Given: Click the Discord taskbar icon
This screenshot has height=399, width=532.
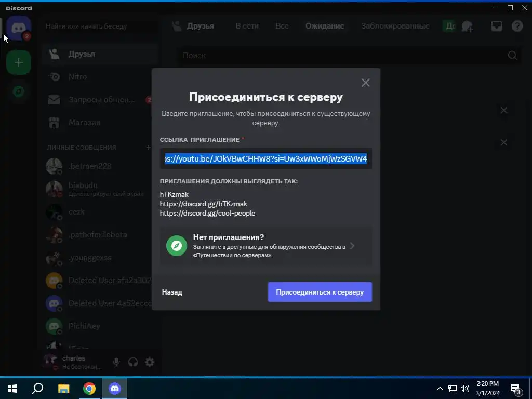Looking at the screenshot, I should click(115, 389).
